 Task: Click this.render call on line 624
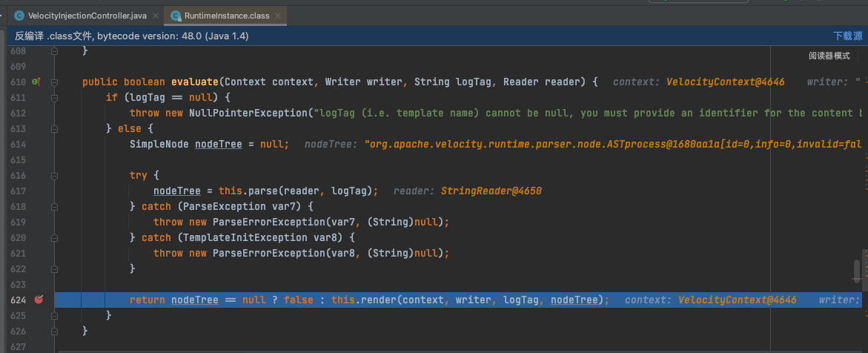(x=364, y=300)
